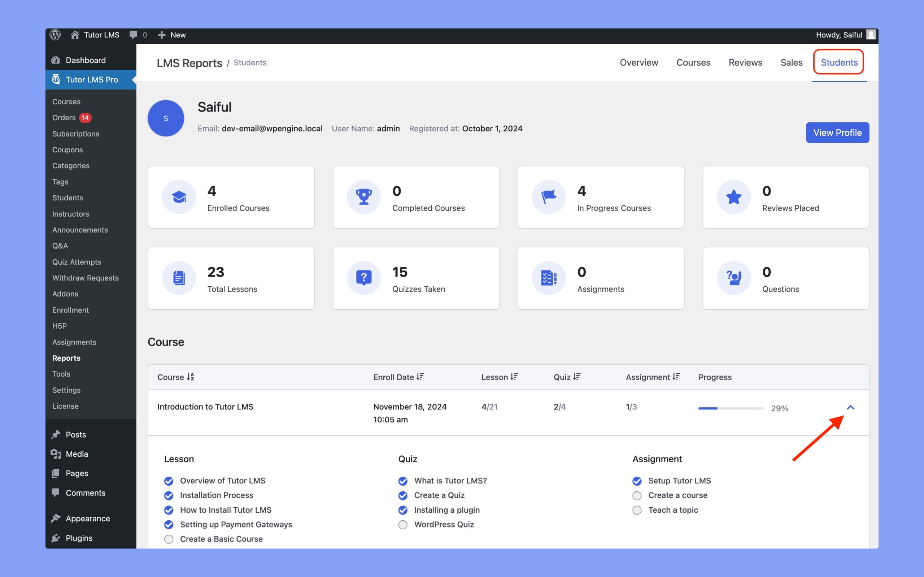This screenshot has width=924, height=577.
Task: Click the Appearance brush icon
Action: point(56,518)
